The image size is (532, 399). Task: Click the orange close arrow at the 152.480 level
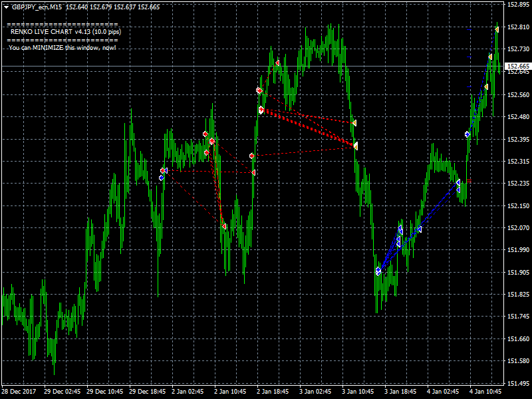pos(354,123)
